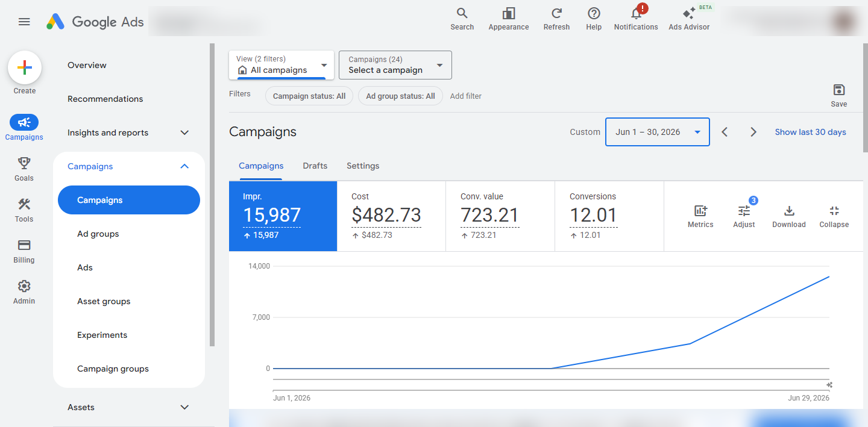Launch Ads Advisor beta
The image size is (868, 427).
689,19
